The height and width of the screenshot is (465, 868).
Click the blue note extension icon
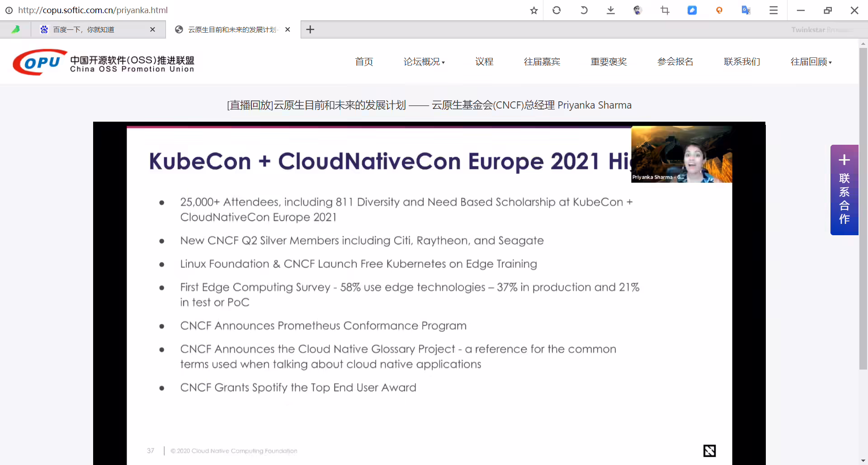(692, 10)
